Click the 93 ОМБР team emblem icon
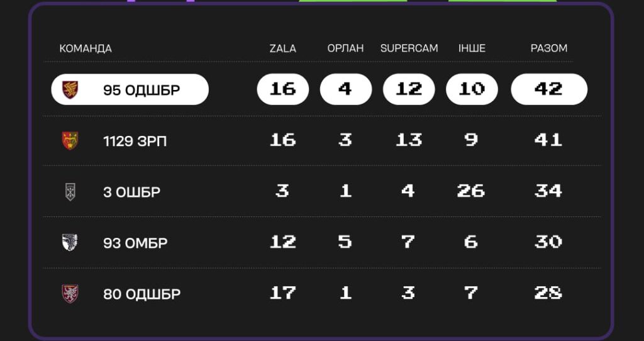The width and height of the screenshot is (644, 341). [x=70, y=242]
